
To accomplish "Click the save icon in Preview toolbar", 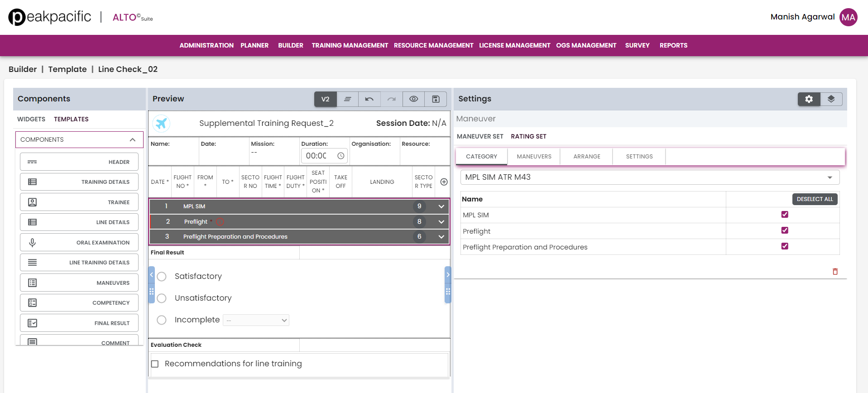I will pyautogui.click(x=436, y=99).
